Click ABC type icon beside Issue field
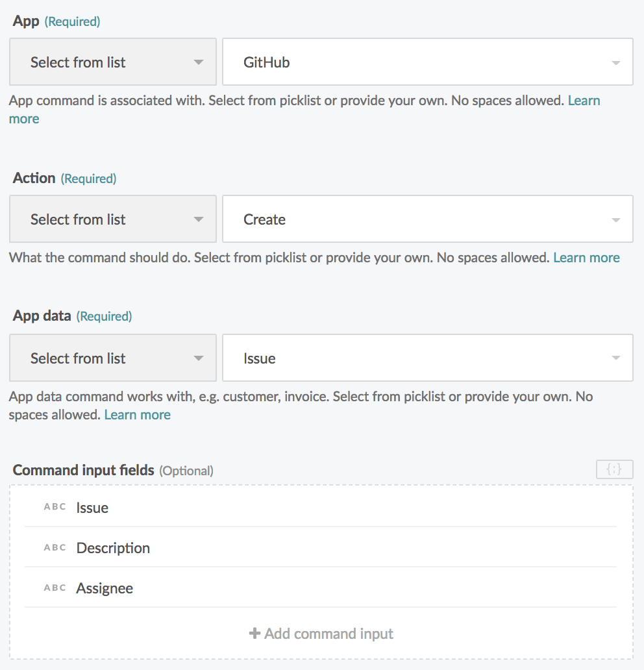Viewport: 644px width, 670px height. tap(55, 507)
